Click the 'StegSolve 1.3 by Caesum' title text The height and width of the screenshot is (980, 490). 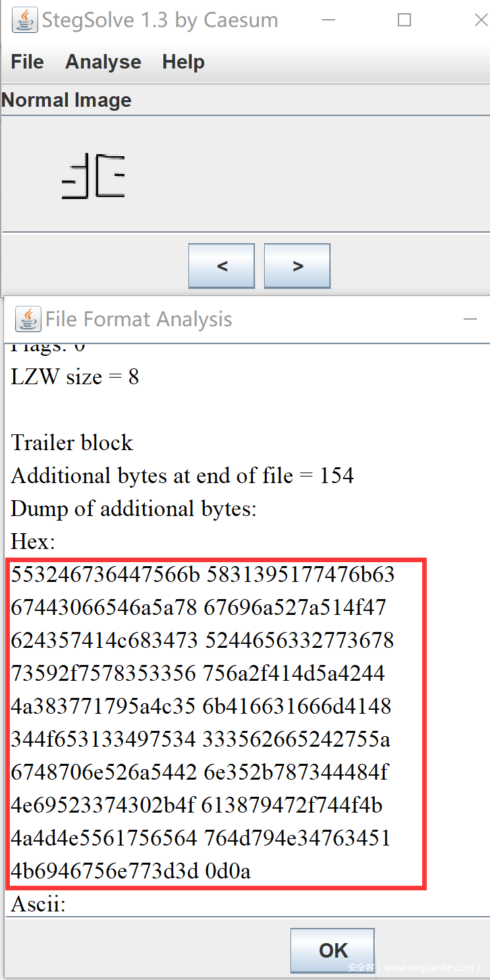tap(160, 20)
